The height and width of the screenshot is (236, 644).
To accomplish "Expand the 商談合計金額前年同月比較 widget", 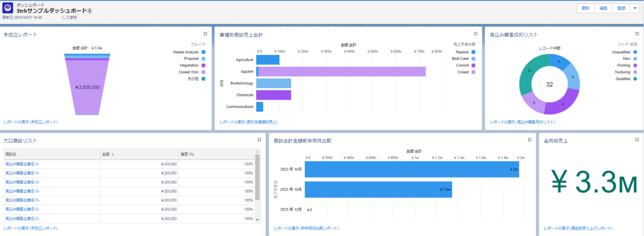I will 530,140.
